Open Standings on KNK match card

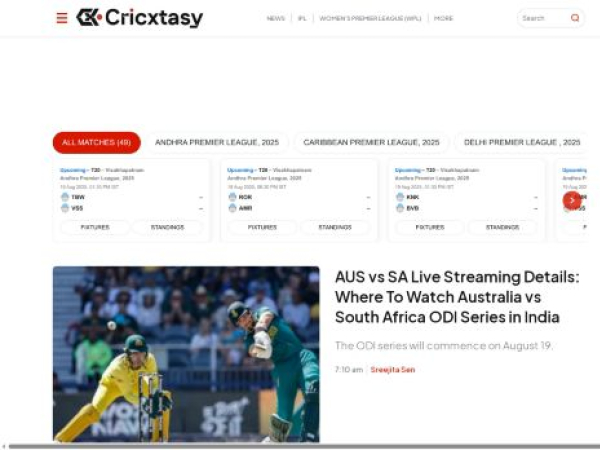click(502, 227)
